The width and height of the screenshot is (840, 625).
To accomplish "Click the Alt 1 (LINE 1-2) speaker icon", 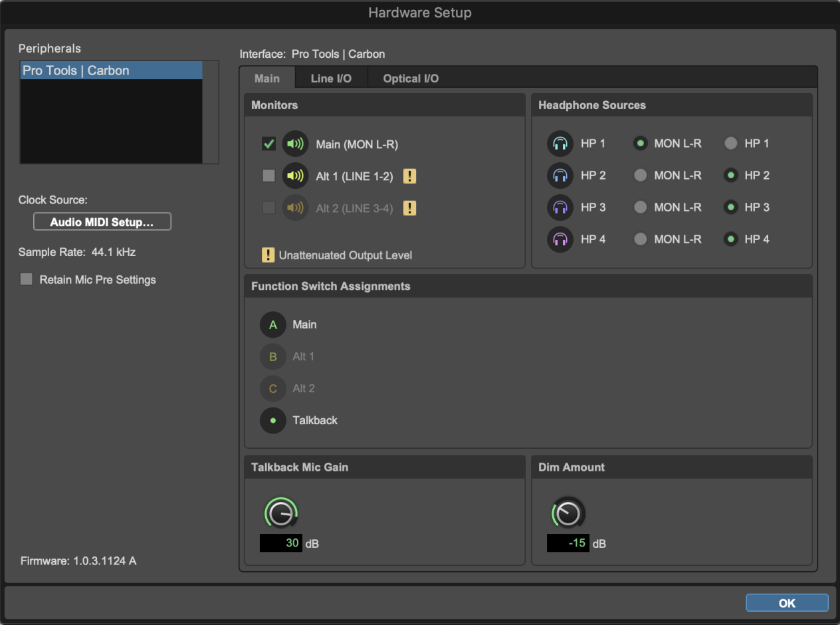I will point(295,176).
